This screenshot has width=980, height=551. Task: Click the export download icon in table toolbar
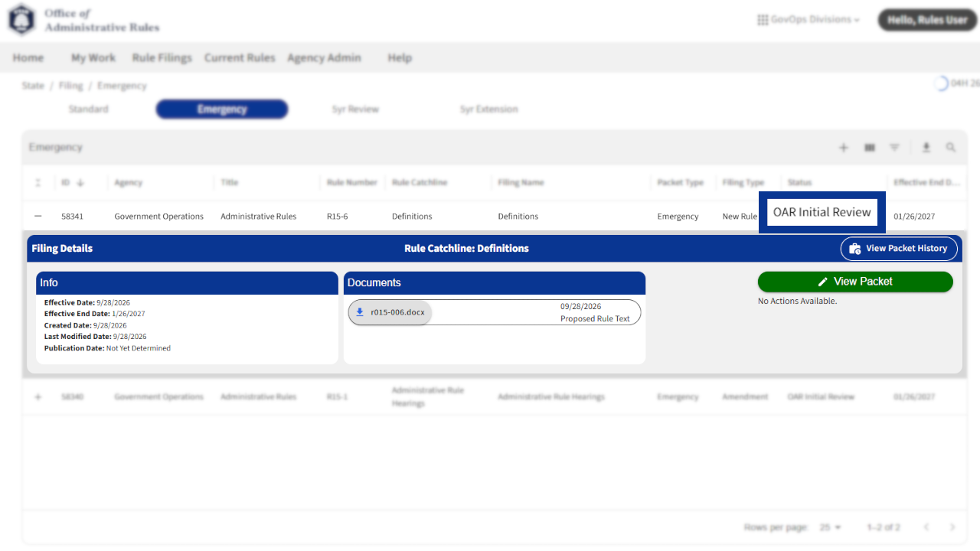926,148
